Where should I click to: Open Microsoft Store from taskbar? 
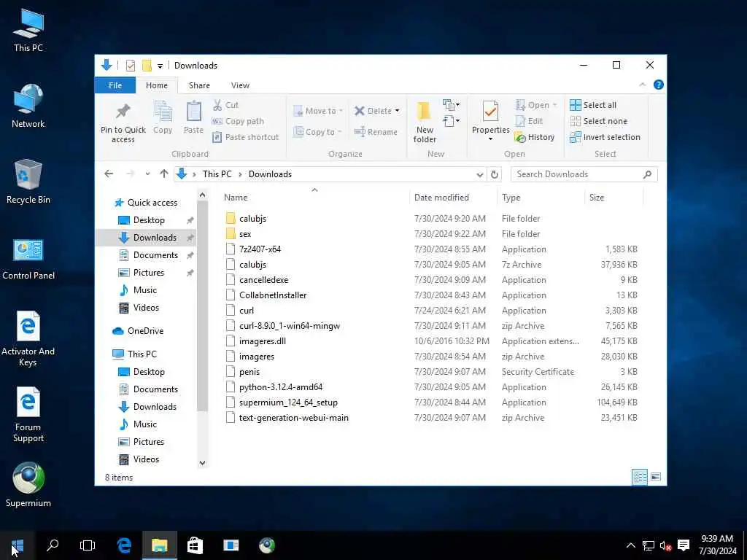tap(195, 545)
